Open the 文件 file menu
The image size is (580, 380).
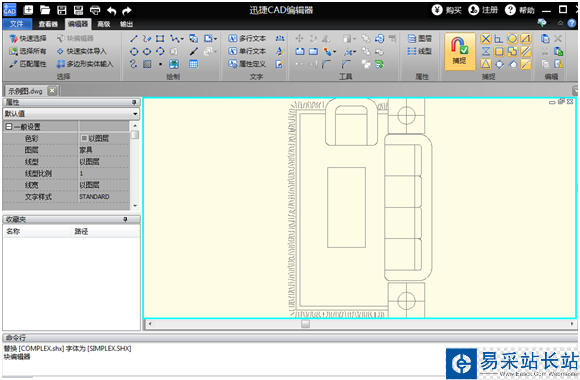click(x=17, y=24)
